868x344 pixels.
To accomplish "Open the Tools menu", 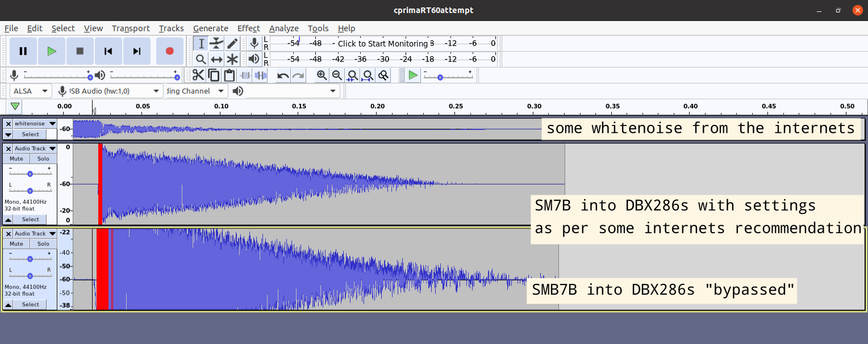I will coord(318,28).
